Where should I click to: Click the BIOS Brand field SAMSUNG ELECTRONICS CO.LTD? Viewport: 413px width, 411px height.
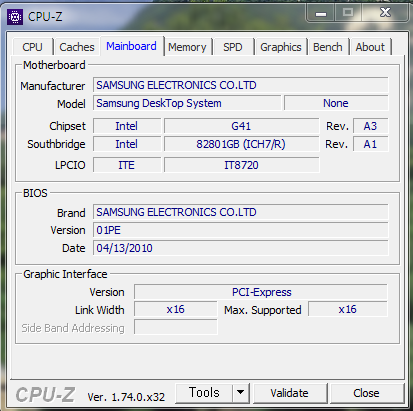(x=241, y=212)
